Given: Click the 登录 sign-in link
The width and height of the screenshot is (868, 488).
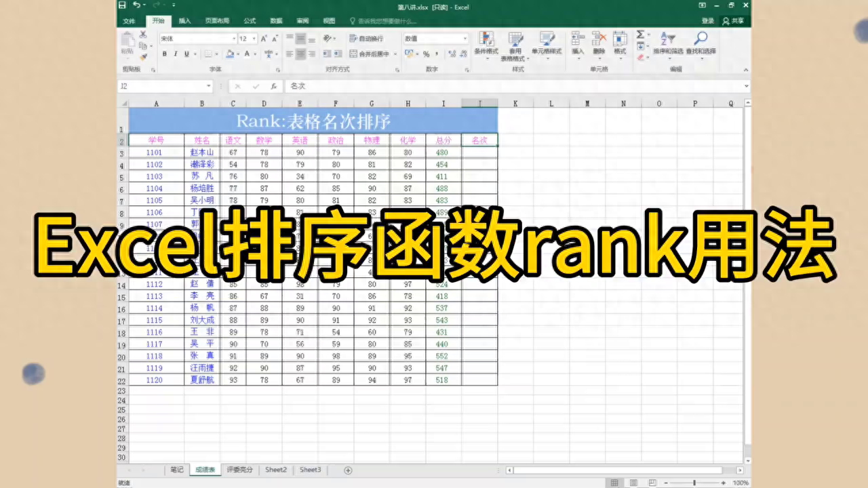Looking at the screenshot, I should coord(707,21).
